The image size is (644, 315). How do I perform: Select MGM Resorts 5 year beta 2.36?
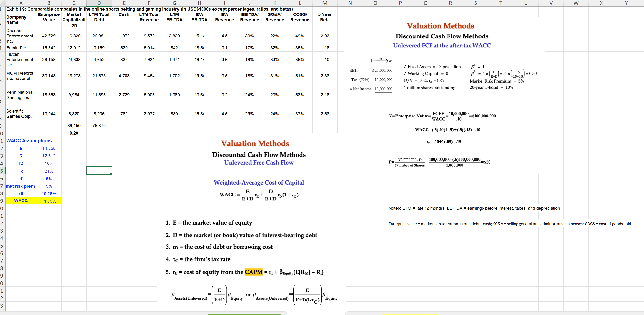(325, 76)
